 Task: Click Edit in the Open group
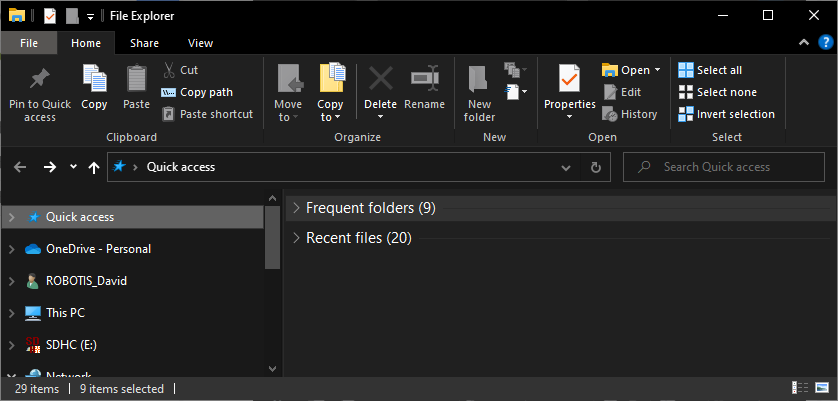pyautogui.click(x=623, y=92)
